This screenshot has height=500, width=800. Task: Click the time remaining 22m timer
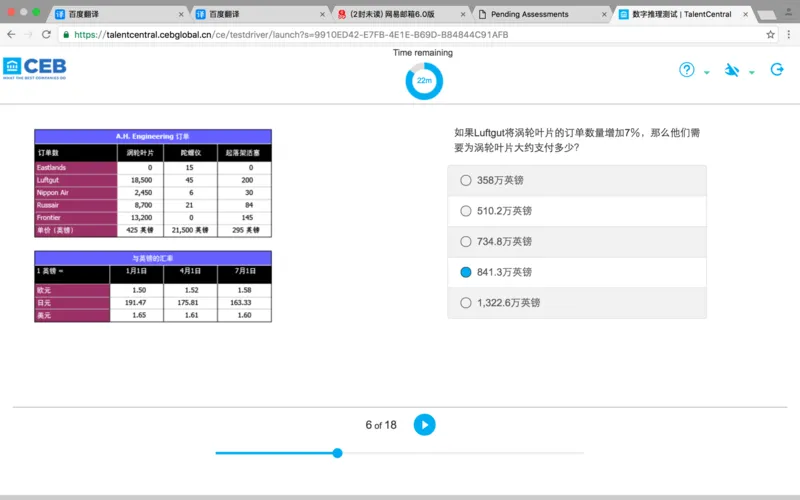pyautogui.click(x=424, y=81)
